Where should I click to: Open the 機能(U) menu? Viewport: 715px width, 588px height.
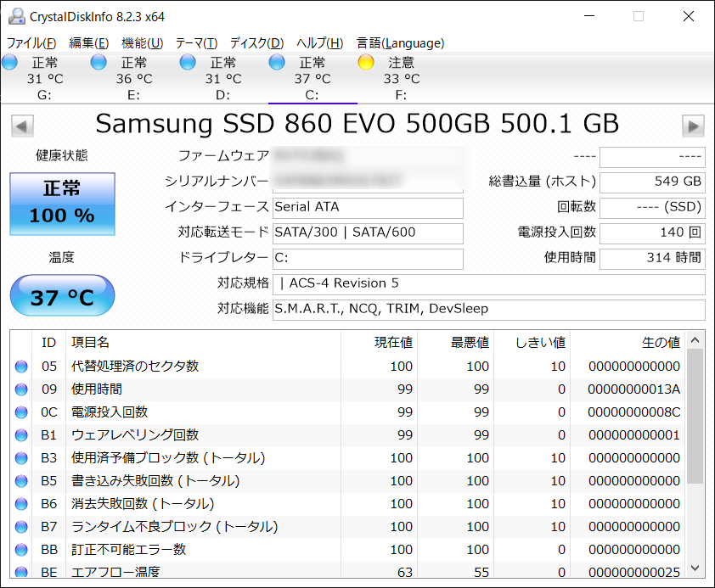pos(143,42)
